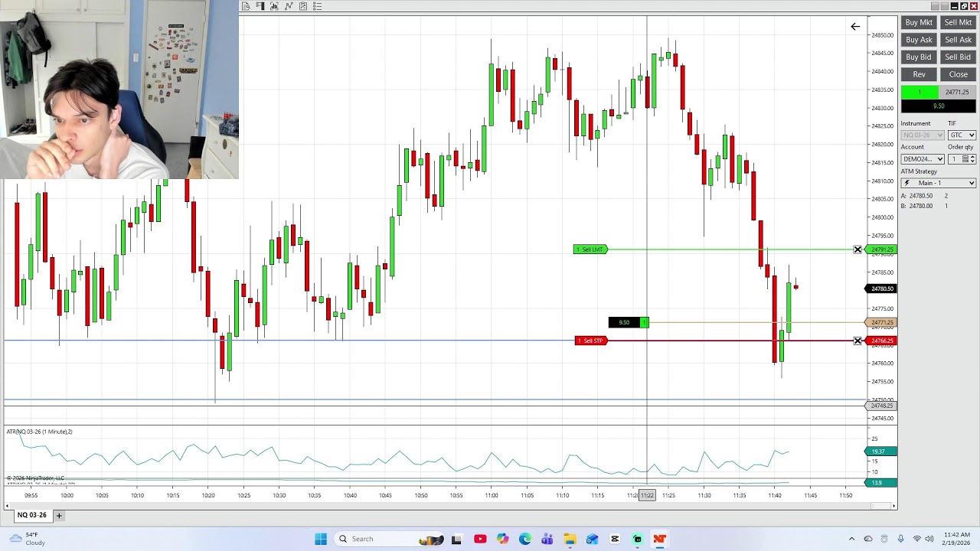The width and height of the screenshot is (980, 551).
Task: Open Microsoft Teams from the taskbar
Action: click(x=547, y=539)
